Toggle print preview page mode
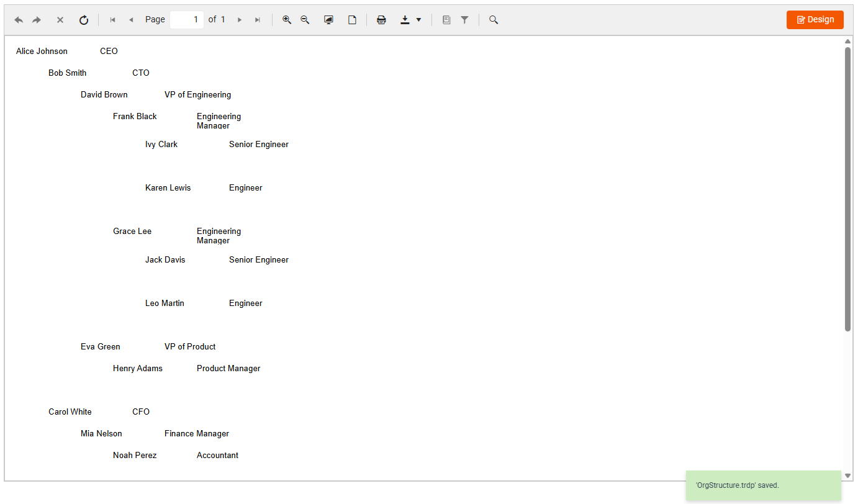The width and height of the screenshot is (858, 504). [352, 19]
